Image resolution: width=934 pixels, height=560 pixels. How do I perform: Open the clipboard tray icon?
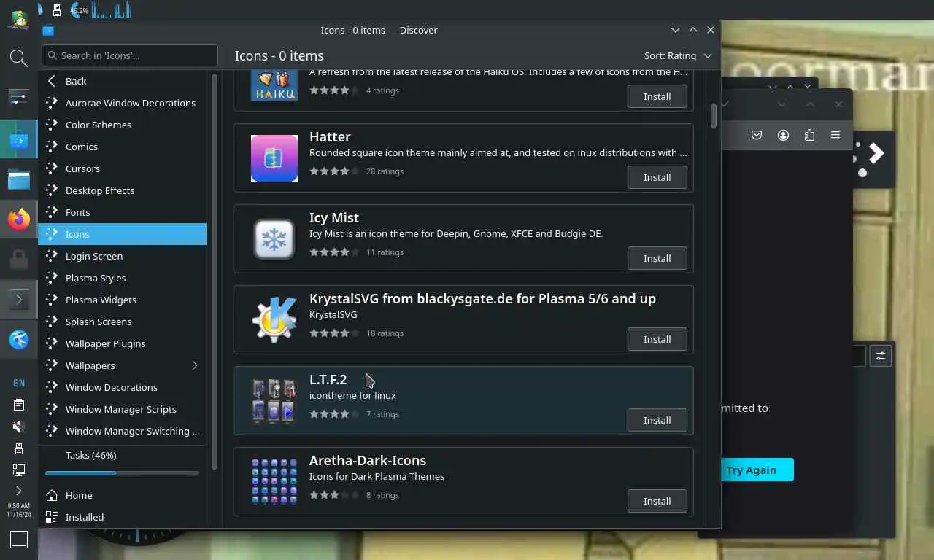point(19,405)
